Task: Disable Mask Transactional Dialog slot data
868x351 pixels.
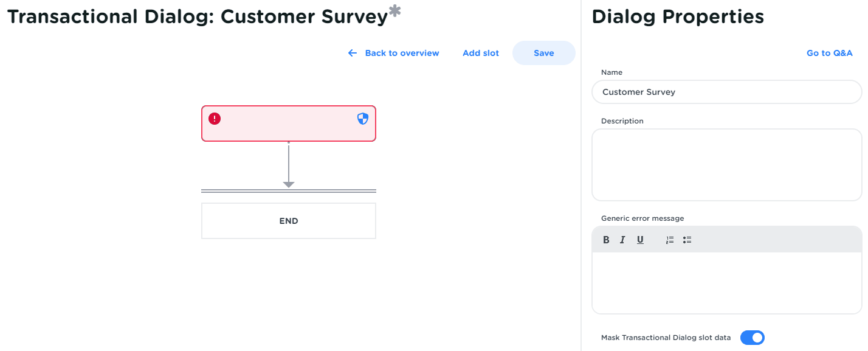Action: tap(752, 338)
